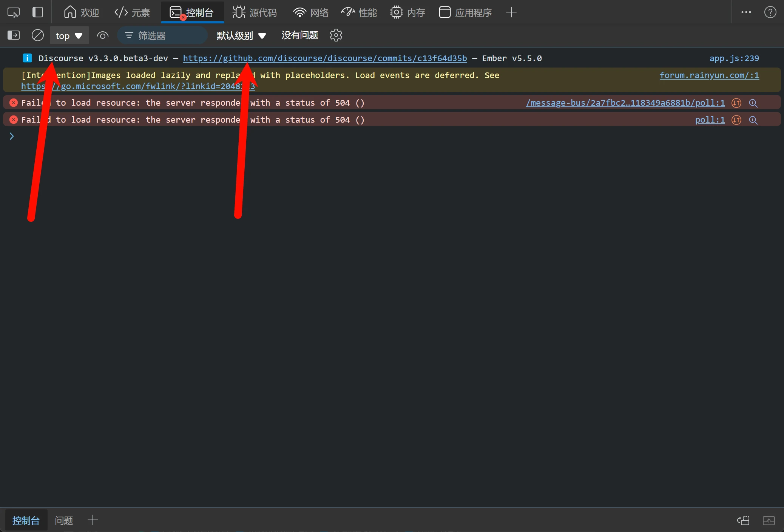Open the app.js:239 source link
Image resolution: width=784 pixels, height=532 pixels.
pos(734,58)
